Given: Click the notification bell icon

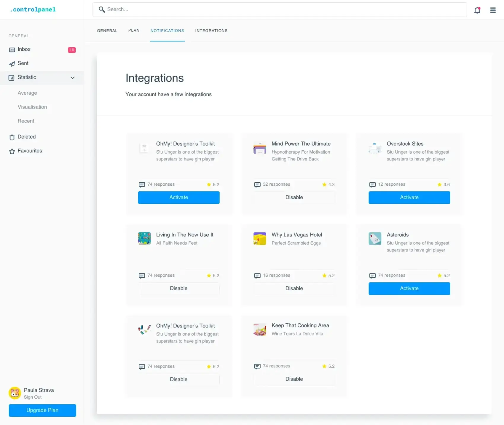Looking at the screenshot, I should [x=477, y=10].
